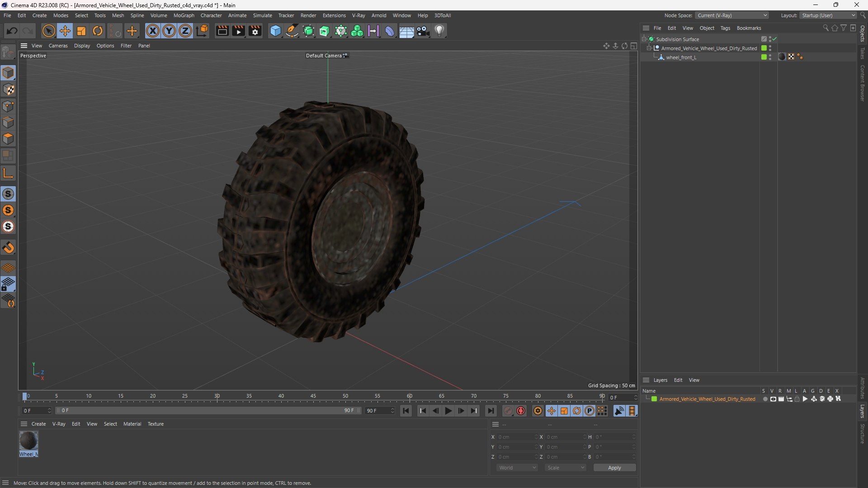
Task: Activate the Rotate tool
Action: (98, 31)
